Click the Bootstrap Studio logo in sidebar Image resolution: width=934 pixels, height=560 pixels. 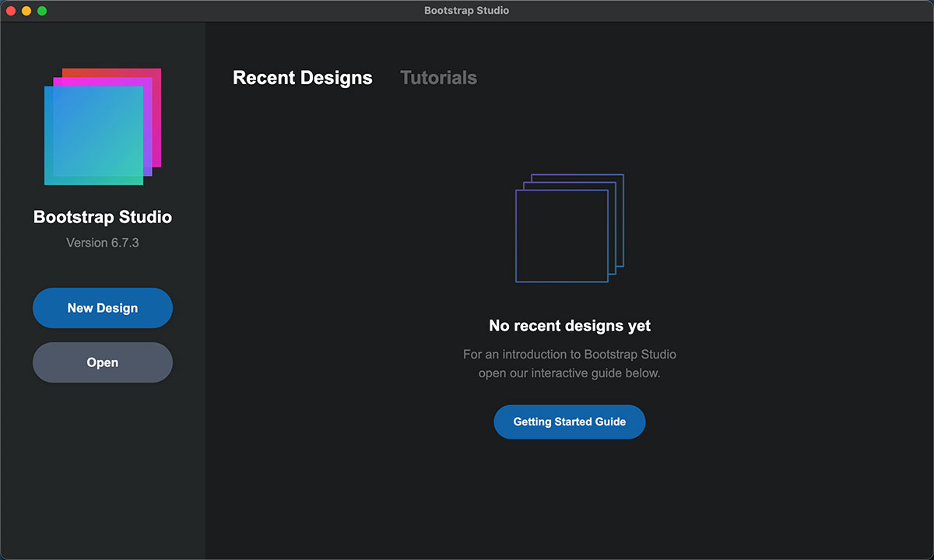click(102, 127)
